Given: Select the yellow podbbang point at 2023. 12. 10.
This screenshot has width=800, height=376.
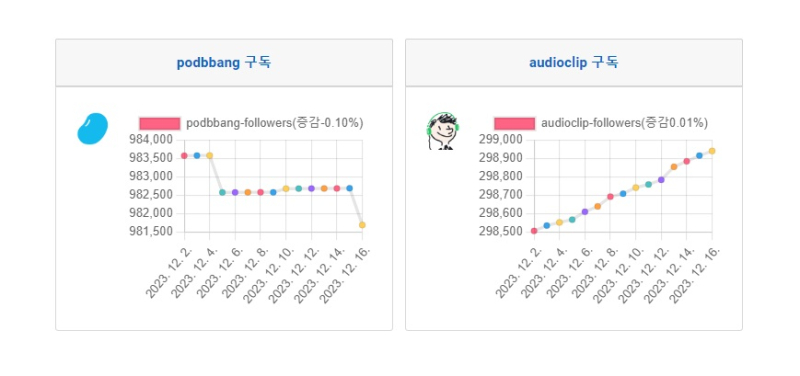Looking at the screenshot, I should [286, 189].
